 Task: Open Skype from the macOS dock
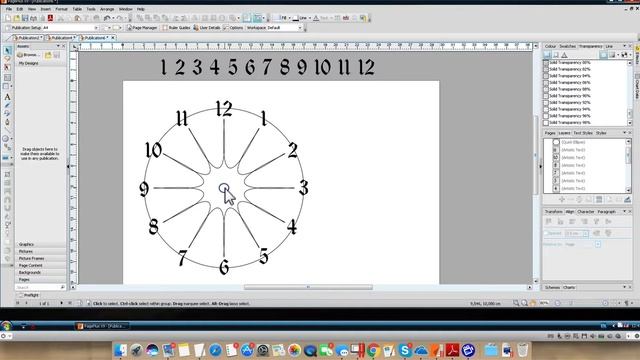pyautogui.click(x=405, y=350)
